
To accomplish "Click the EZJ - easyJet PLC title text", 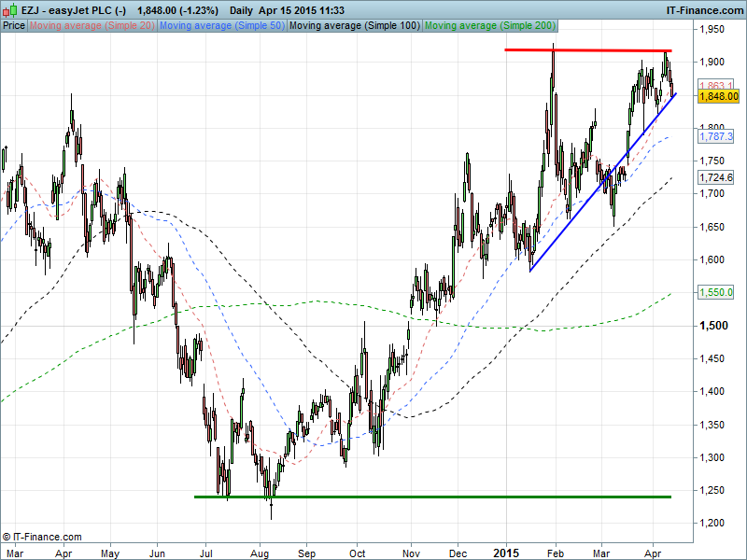I will coord(70,7).
